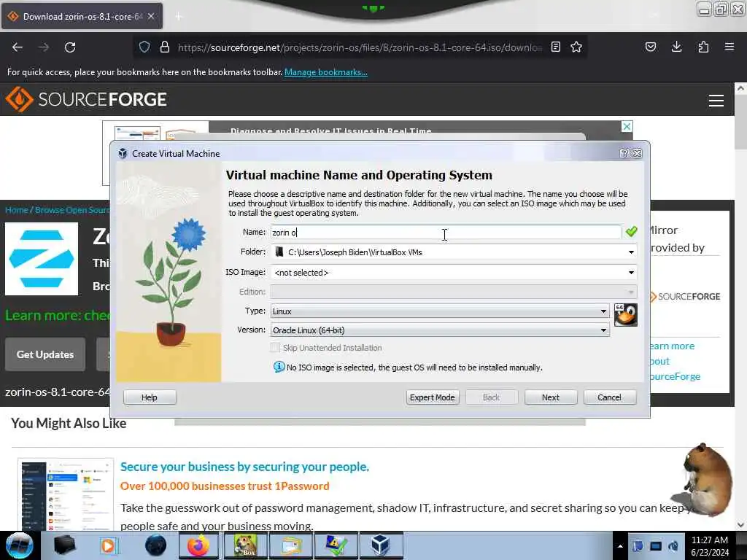Viewport: 747px width, 560px height.
Task: Open SourceForge hamburger menu
Action: point(716,101)
